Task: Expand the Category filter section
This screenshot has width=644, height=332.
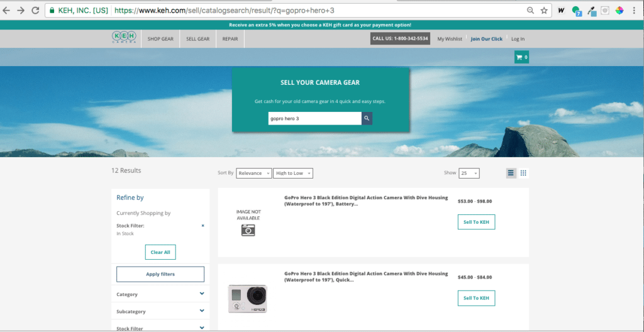Action: pos(160,294)
